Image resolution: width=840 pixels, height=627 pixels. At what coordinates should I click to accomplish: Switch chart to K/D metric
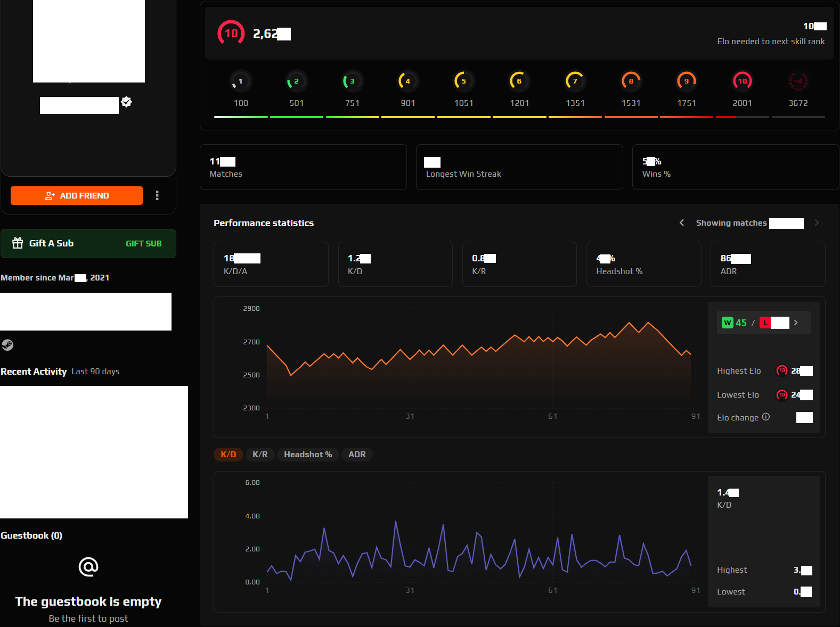(229, 454)
